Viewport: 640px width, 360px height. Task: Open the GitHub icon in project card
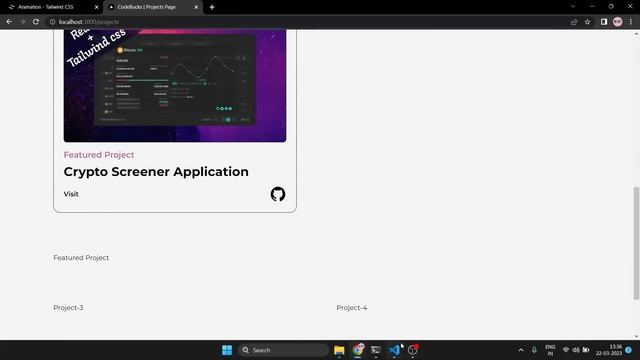tap(278, 194)
